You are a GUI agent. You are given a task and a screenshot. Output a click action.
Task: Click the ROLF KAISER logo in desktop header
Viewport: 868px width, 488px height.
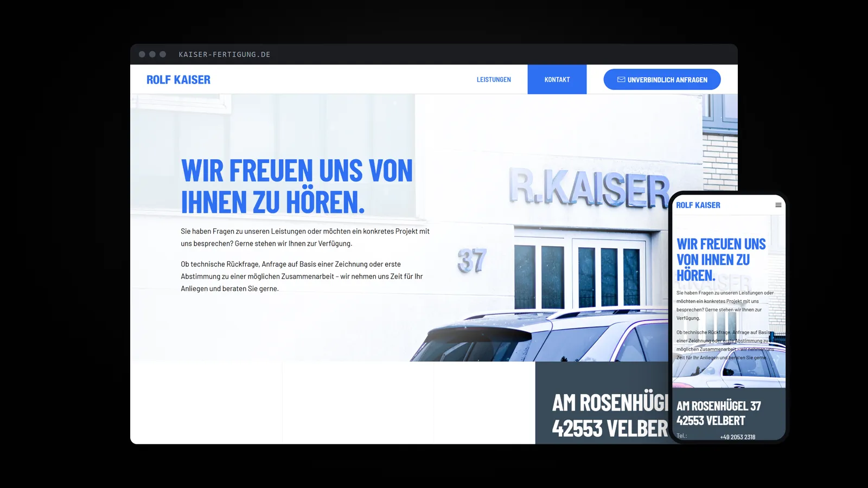(178, 80)
